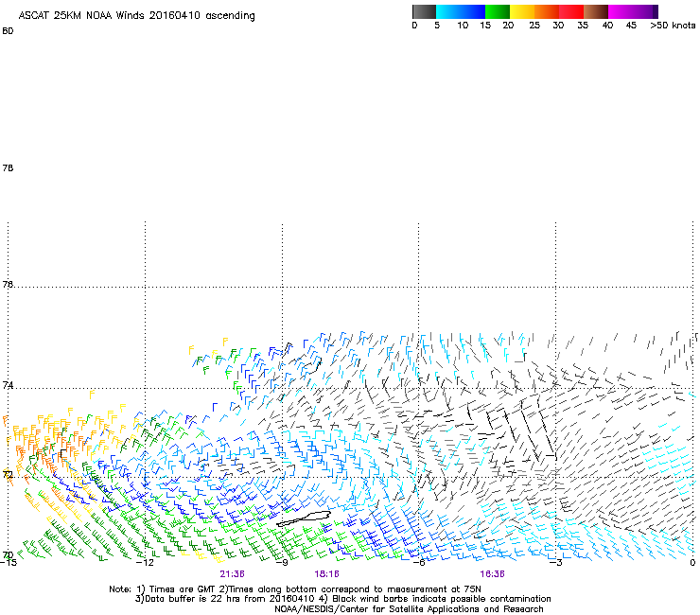
Task: Click the longitude label 0 on the bottom axis
Action: [692, 563]
